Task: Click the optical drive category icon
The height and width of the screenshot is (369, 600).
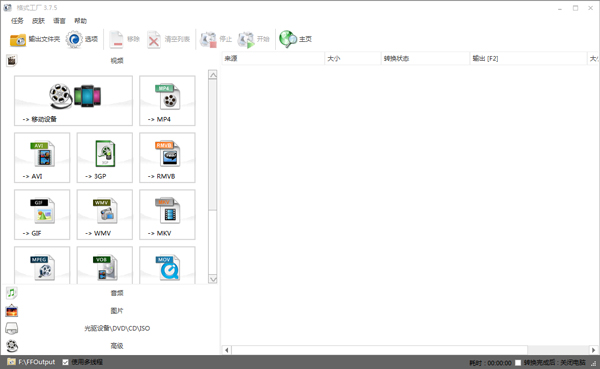Action: tap(12, 328)
